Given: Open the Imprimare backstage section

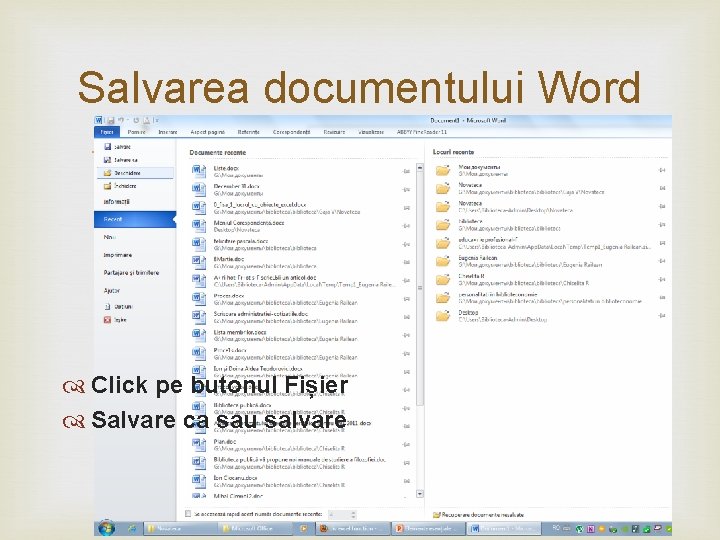Looking at the screenshot, I should 118,255.
